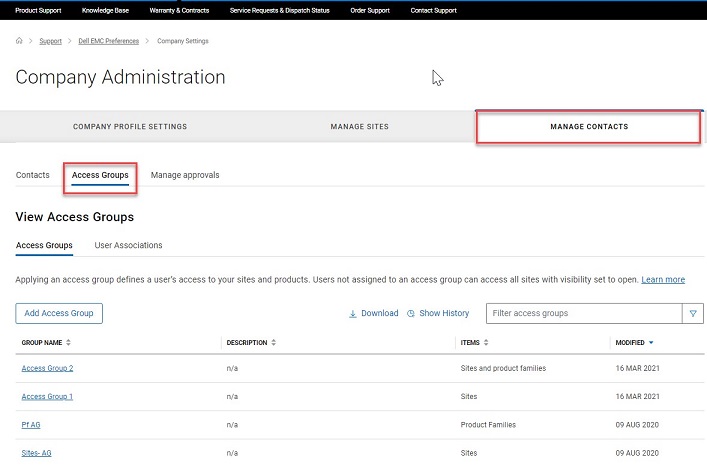Sort by Group Name column arrows
Viewport: 707px width, 467px height.
[68, 343]
